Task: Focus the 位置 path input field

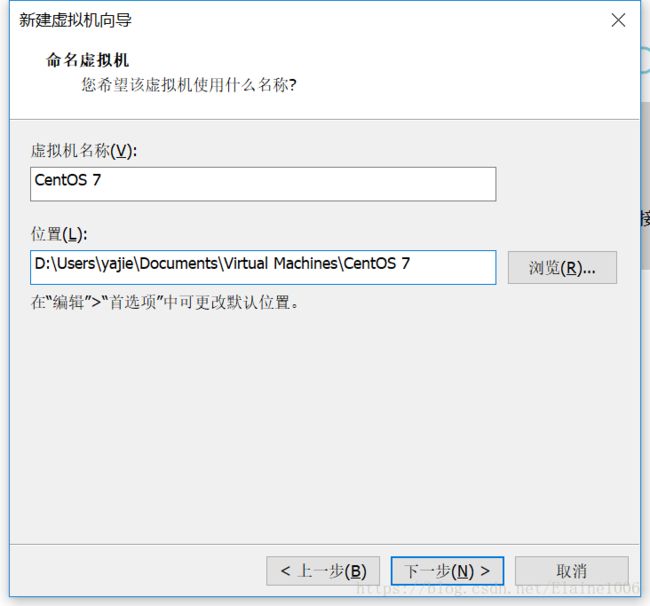Action: pos(263,267)
